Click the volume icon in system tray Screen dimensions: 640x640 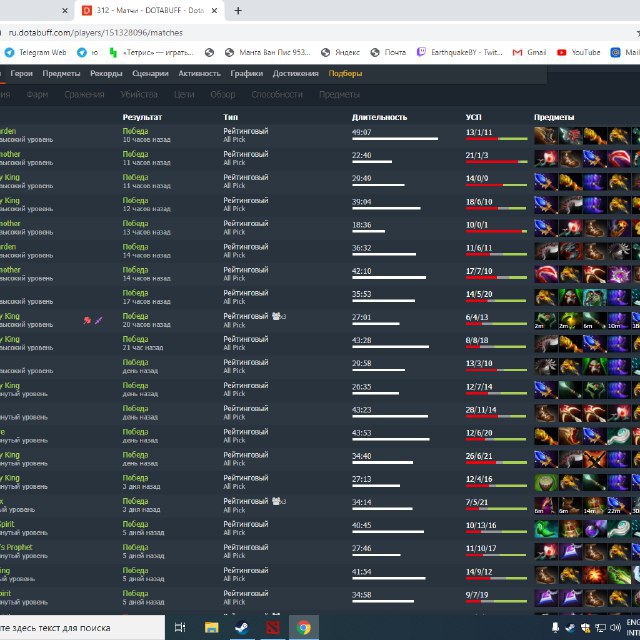click(x=615, y=627)
